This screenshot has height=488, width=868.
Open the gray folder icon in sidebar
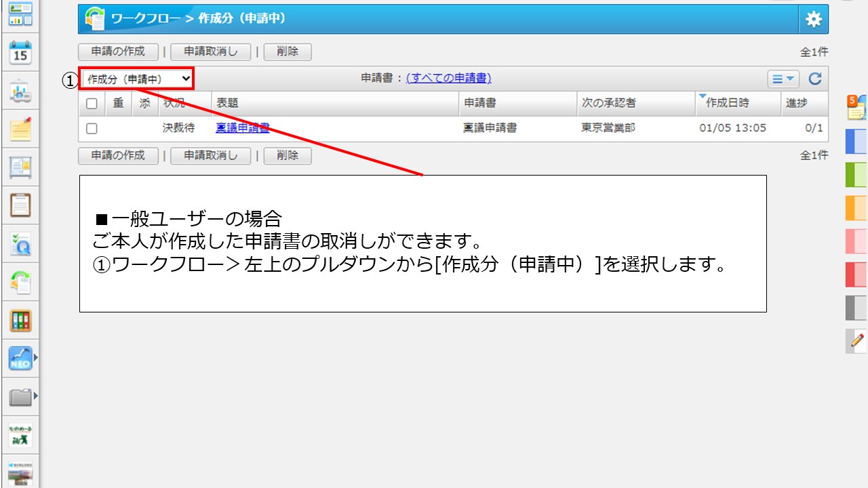[20, 397]
